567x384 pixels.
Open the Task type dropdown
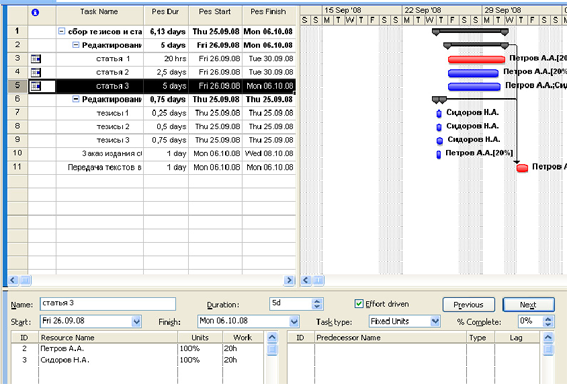[x=435, y=321]
